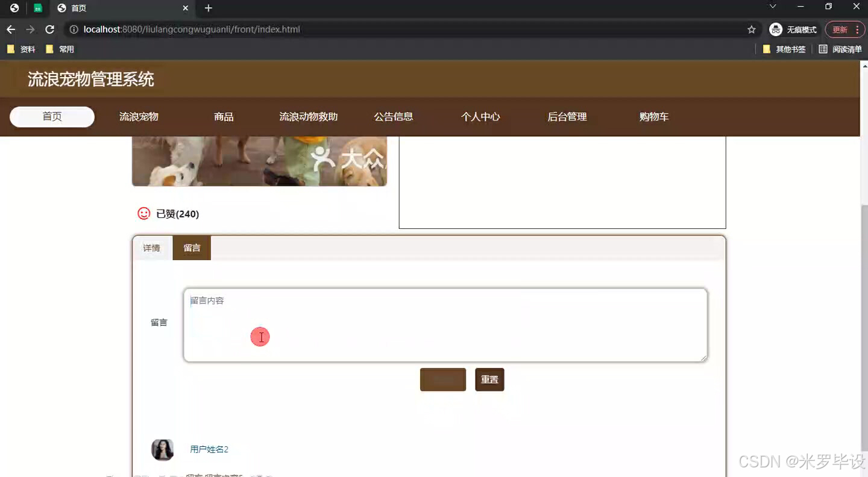This screenshot has height=477, width=868.
Task: Click the pet dogs photo thumbnail
Action: click(259, 161)
